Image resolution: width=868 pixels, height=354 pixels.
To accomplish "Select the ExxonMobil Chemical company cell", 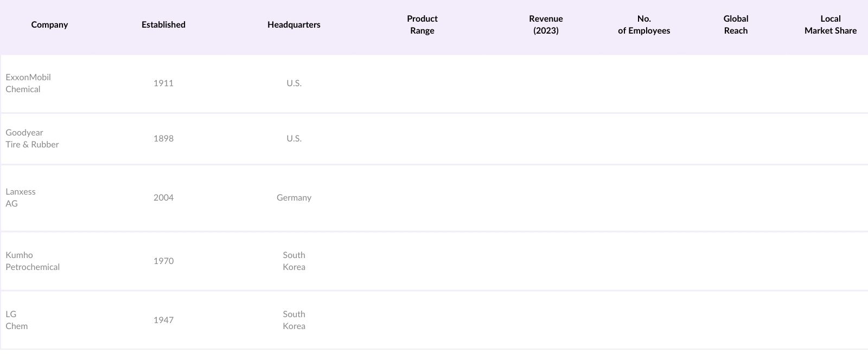I will (x=28, y=83).
